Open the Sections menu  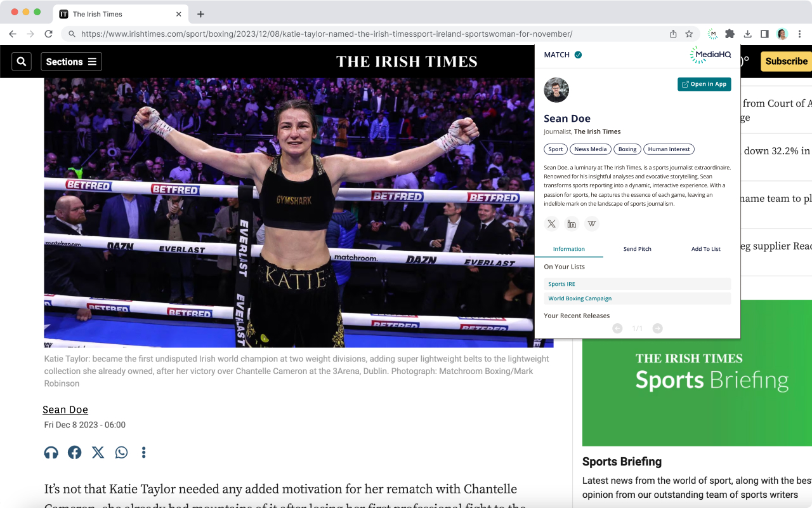coord(72,62)
